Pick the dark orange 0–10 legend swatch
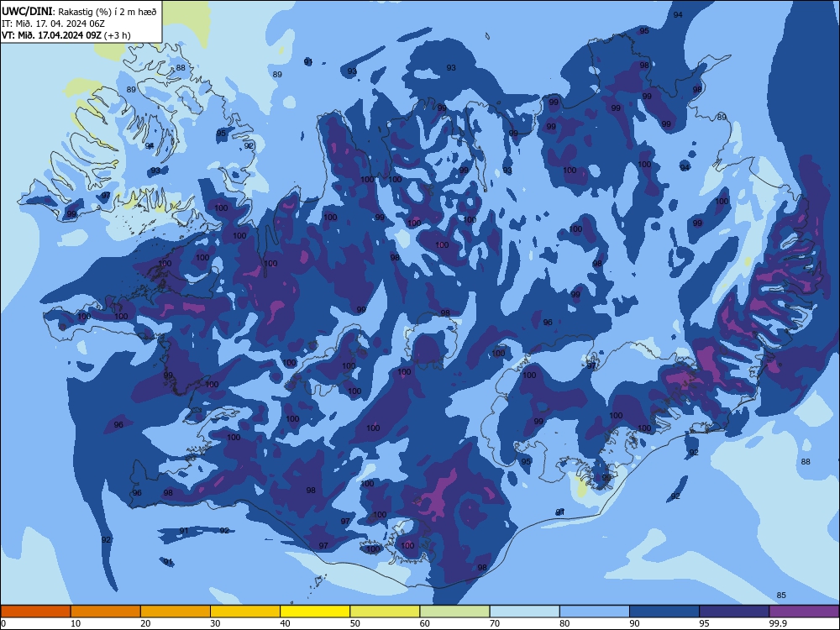Screen dimensions: 840x630 35,612
